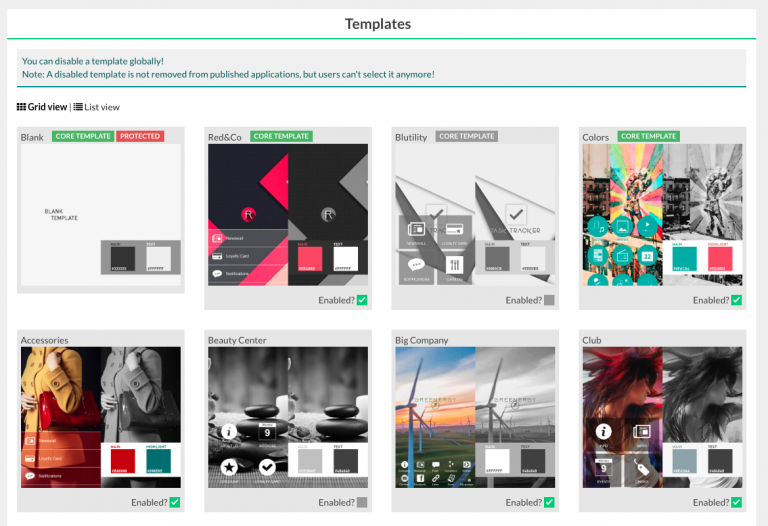This screenshot has height=526, width=768.
Task: Uncheck the Club template Enabled checkbox
Action: point(737,502)
